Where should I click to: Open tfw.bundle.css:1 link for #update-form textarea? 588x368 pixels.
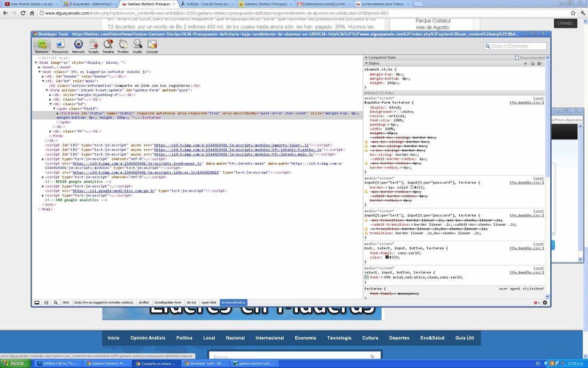click(527, 102)
